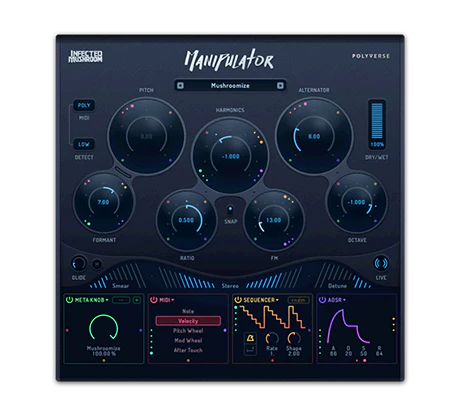The height and width of the screenshot is (416, 460).
Task: Click the ADSR Release value 64
Action: pyautogui.click(x=379, y=354)
